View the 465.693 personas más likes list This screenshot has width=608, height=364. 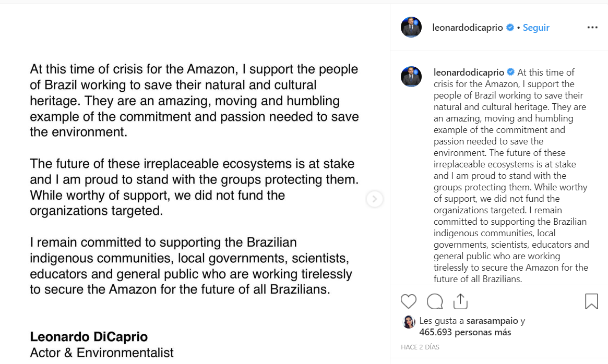465,332
